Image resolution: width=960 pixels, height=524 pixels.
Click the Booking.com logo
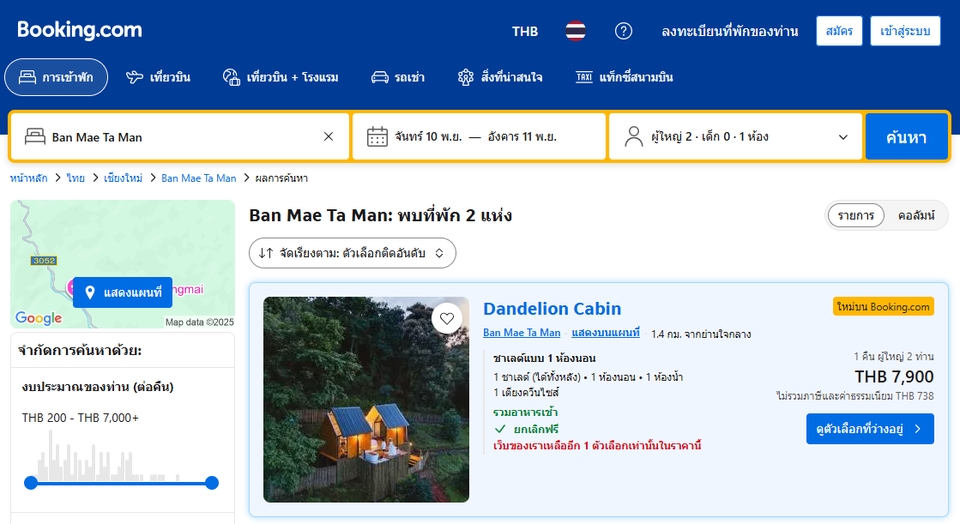coord(80,30)
